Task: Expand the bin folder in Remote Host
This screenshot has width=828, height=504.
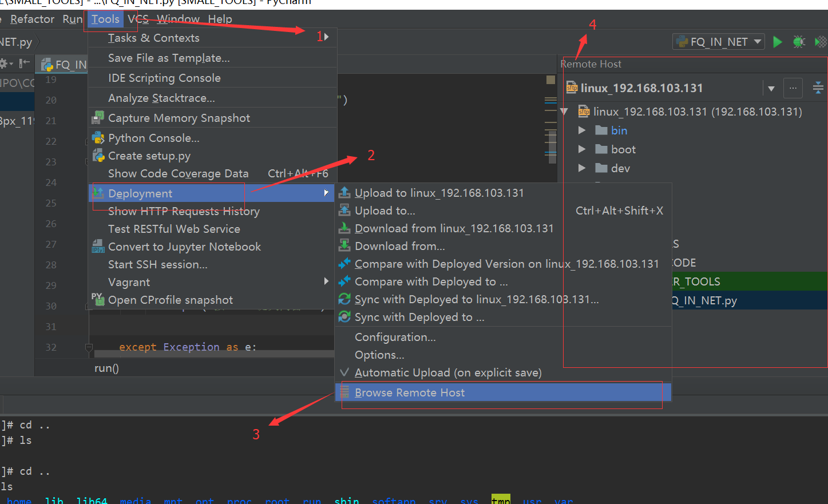Action: [582, 130]
